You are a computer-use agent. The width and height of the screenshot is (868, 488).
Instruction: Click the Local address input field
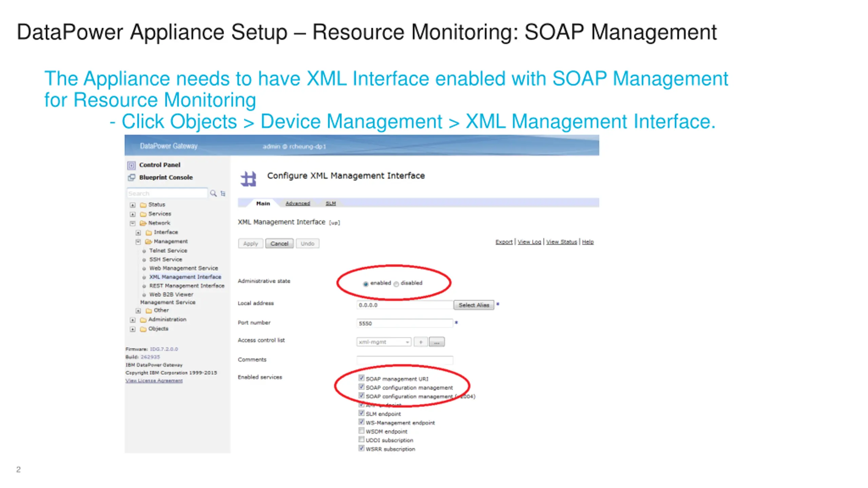point(405,305)
